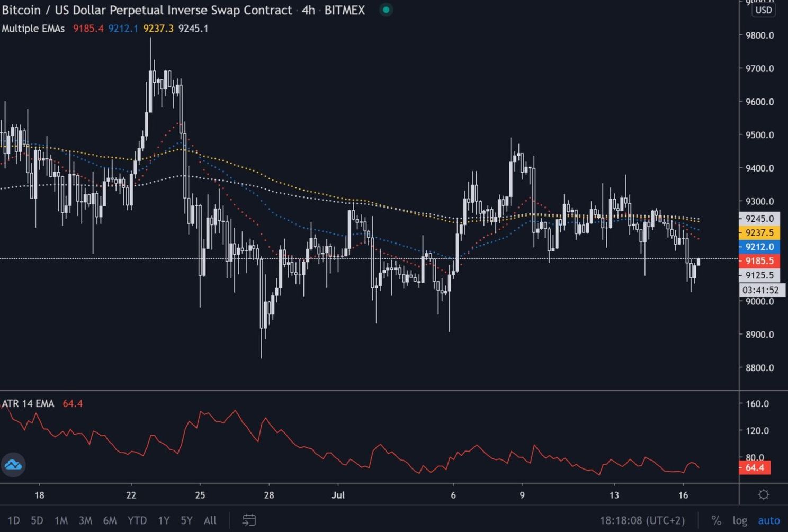Viewport: 788px width, 532px height.
Task: Click the 9800.0 price axis level
Action: click(759, 35)
